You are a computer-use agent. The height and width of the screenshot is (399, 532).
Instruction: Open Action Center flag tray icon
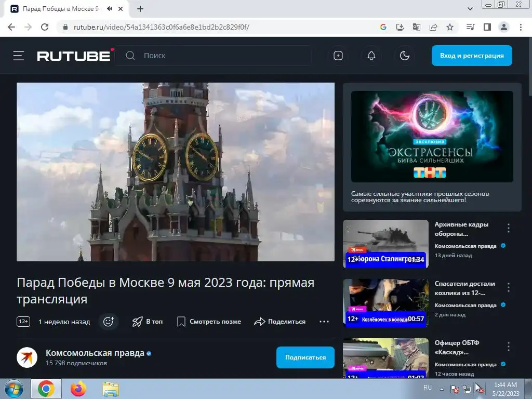455,389
